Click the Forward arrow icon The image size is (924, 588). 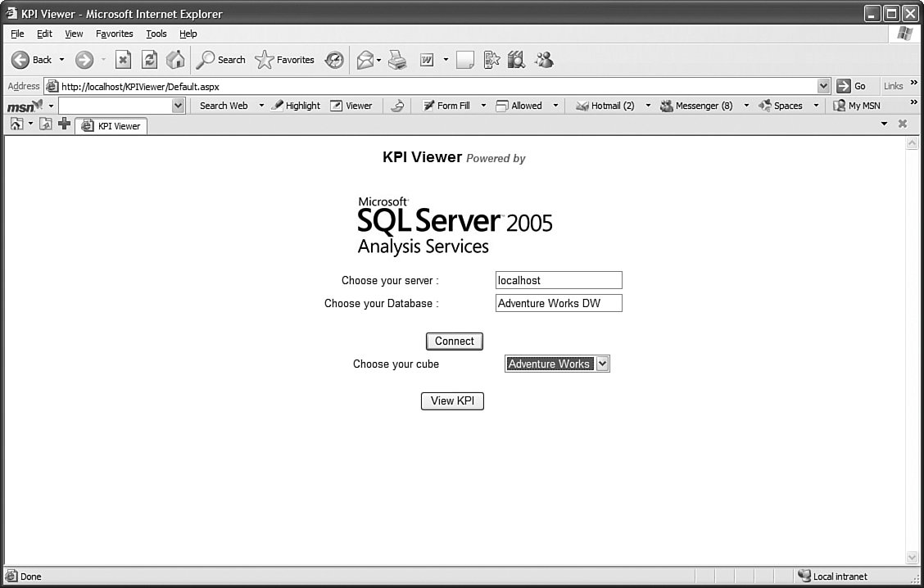point(84,60)
